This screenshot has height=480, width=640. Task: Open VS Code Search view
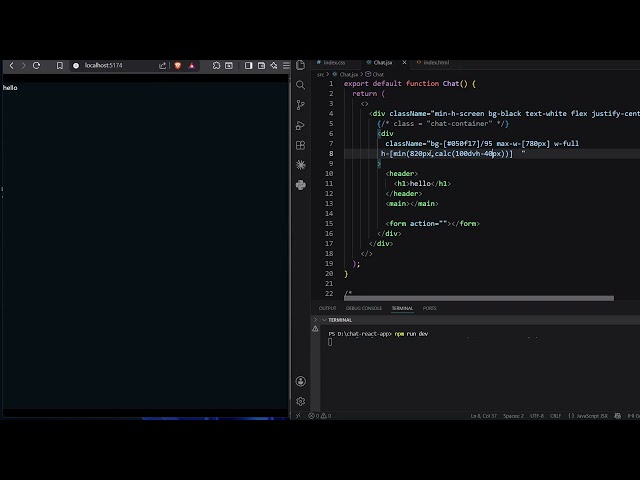(300, 85)
